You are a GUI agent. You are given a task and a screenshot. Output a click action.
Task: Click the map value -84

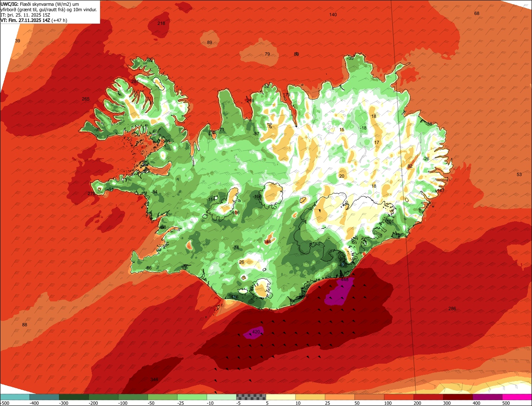154,192
